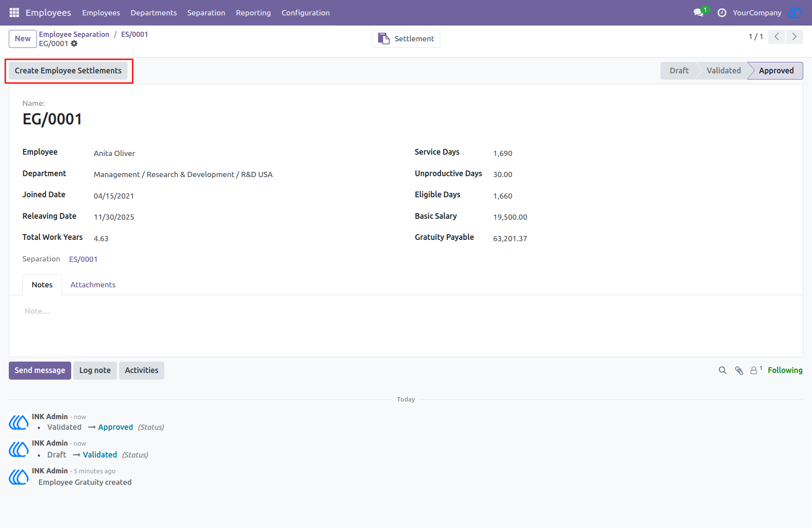
Task: Open the apps grid menu icon
Action: coord(14,13)
